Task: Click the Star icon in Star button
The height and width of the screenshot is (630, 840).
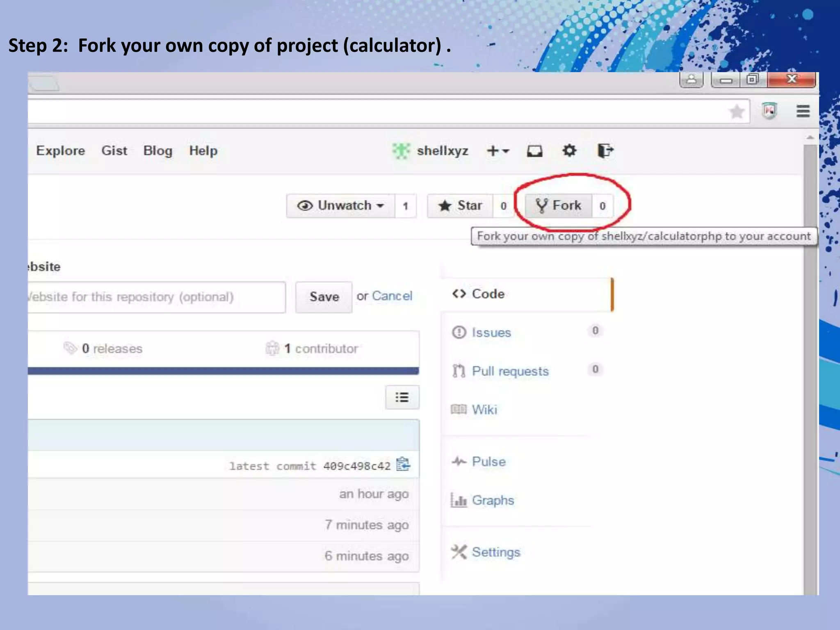Action: coord(445,205)
